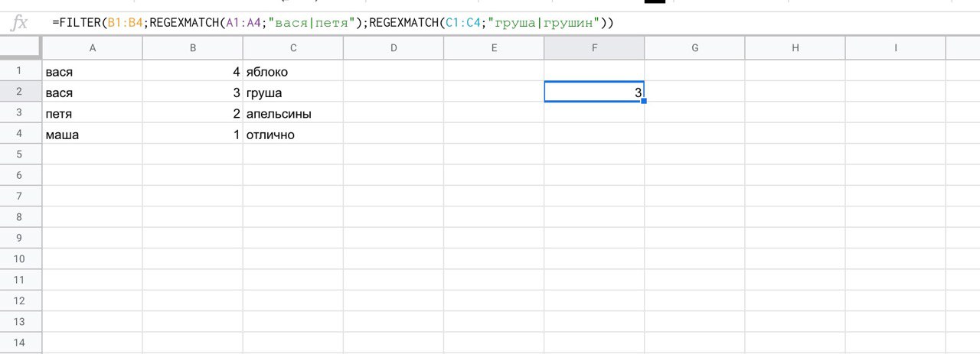
Task: Click cell containing маша
Action: 92,134
